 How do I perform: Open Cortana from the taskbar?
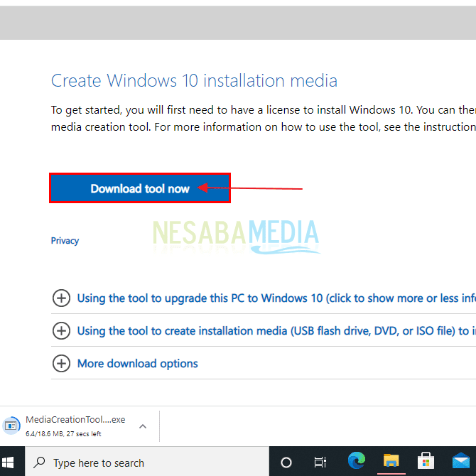pos(286,463)
